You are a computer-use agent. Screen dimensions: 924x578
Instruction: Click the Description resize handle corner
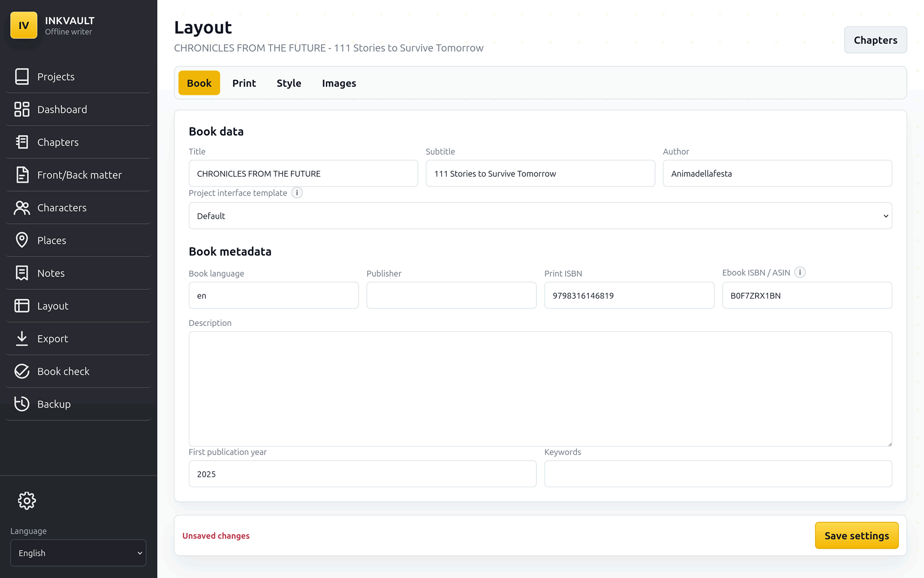889,444
